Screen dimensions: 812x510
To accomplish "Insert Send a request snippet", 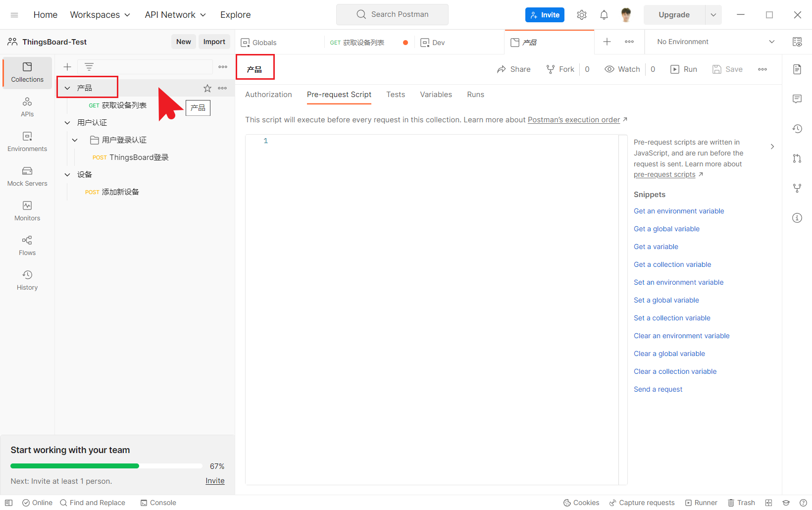I will tap(658, 389).
